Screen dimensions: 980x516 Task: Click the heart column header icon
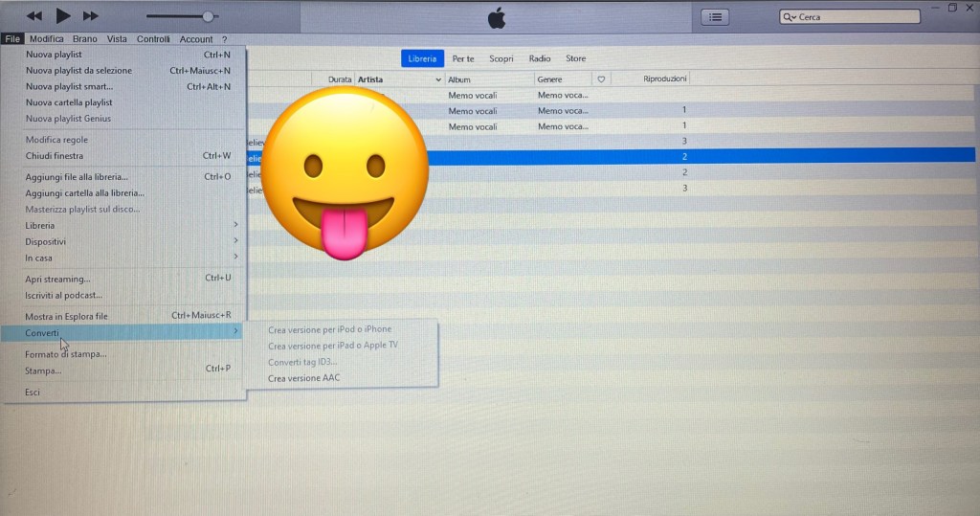pos(601,79)
